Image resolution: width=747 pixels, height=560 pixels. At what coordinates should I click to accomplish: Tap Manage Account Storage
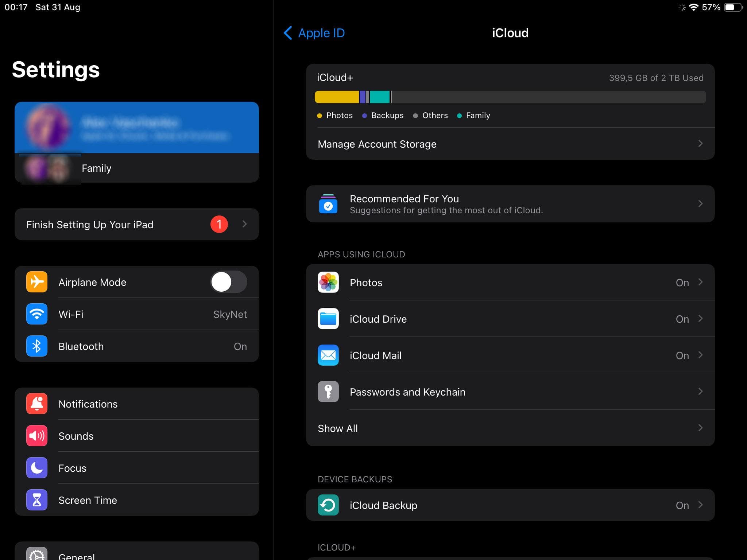tap(510, 144)
